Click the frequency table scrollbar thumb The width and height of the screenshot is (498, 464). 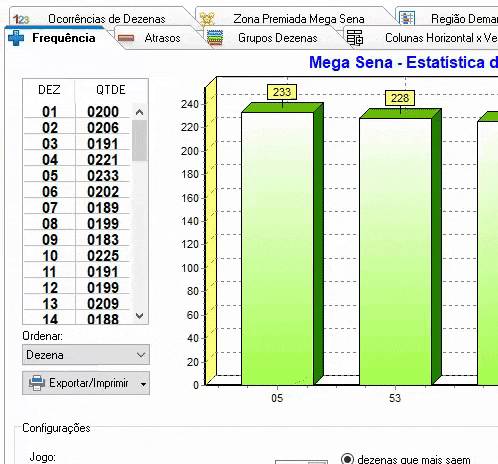click(x=139, y=141)
